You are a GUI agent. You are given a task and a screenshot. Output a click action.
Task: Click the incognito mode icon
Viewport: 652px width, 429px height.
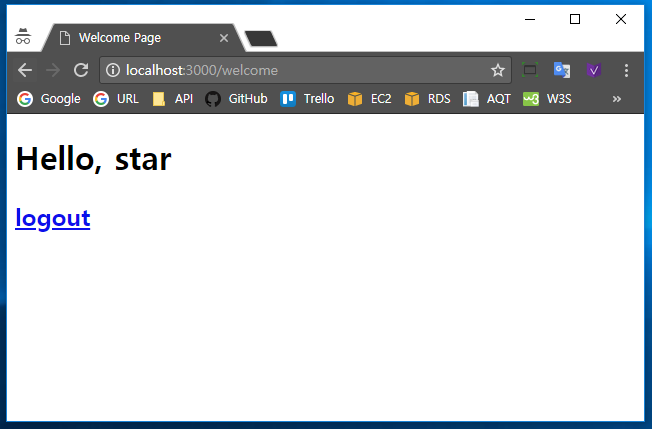coord(23,37)
